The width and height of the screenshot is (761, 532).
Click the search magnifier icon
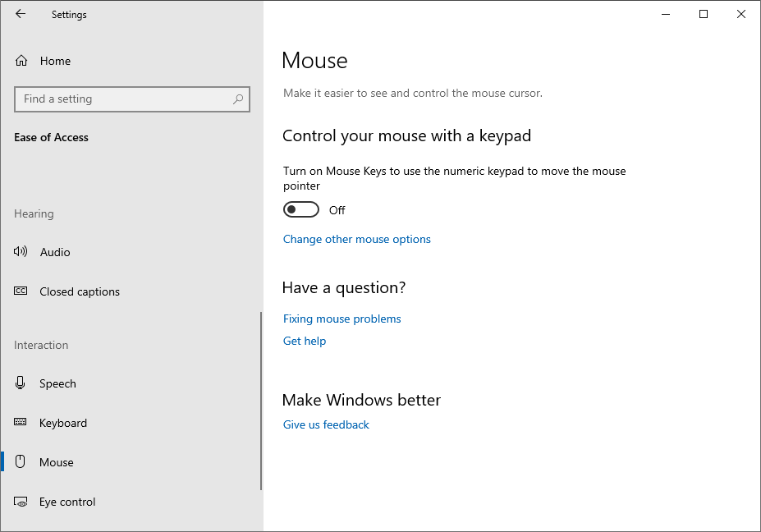(x=238, y=99)
